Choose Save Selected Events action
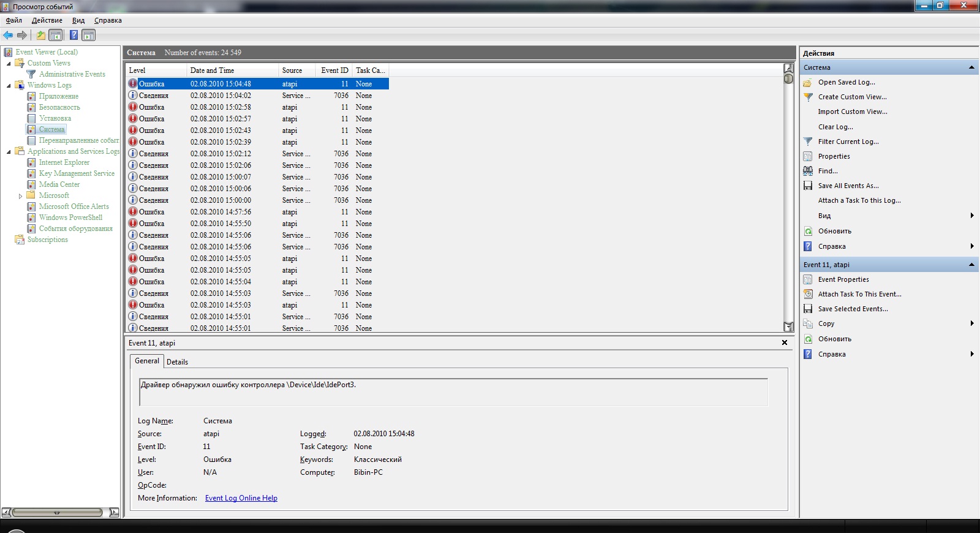Image resolution: width=980 pixels, height=533 pixels. (x=853, y=309)
